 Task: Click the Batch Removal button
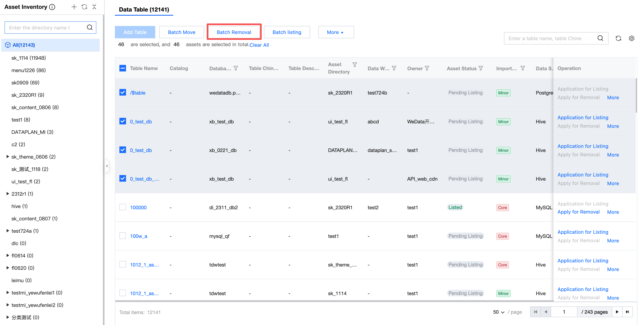pyautogui.click(x=234, y=32)
